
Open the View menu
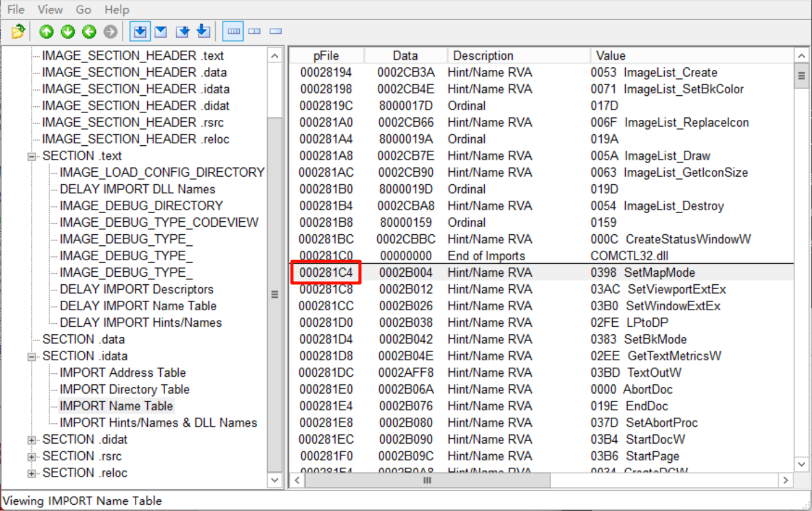click(x=50, y=10)
